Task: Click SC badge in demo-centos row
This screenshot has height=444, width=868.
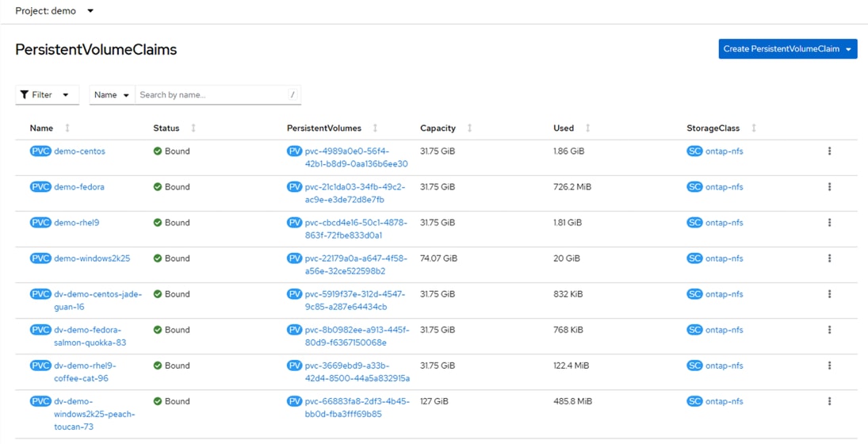Action: 694,151
